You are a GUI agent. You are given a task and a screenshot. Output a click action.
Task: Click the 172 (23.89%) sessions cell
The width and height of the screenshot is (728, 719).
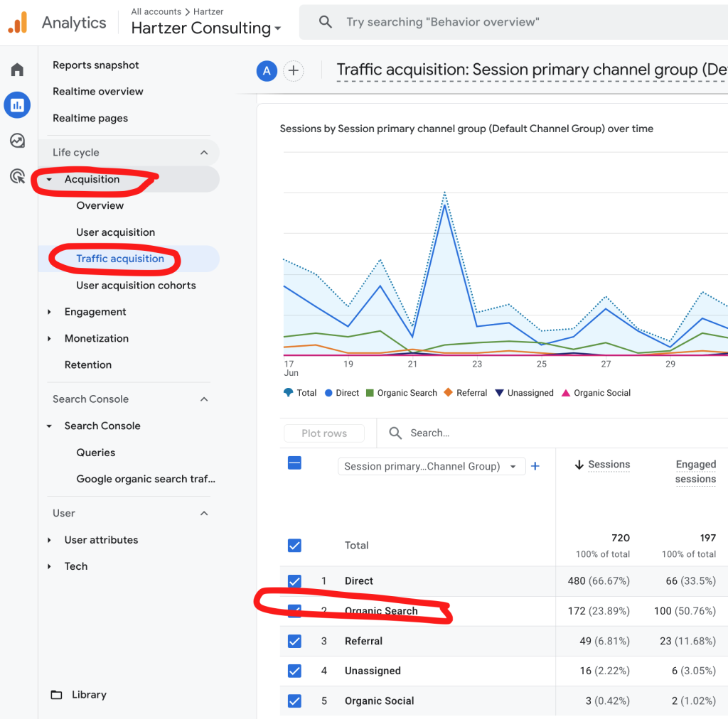599,611
